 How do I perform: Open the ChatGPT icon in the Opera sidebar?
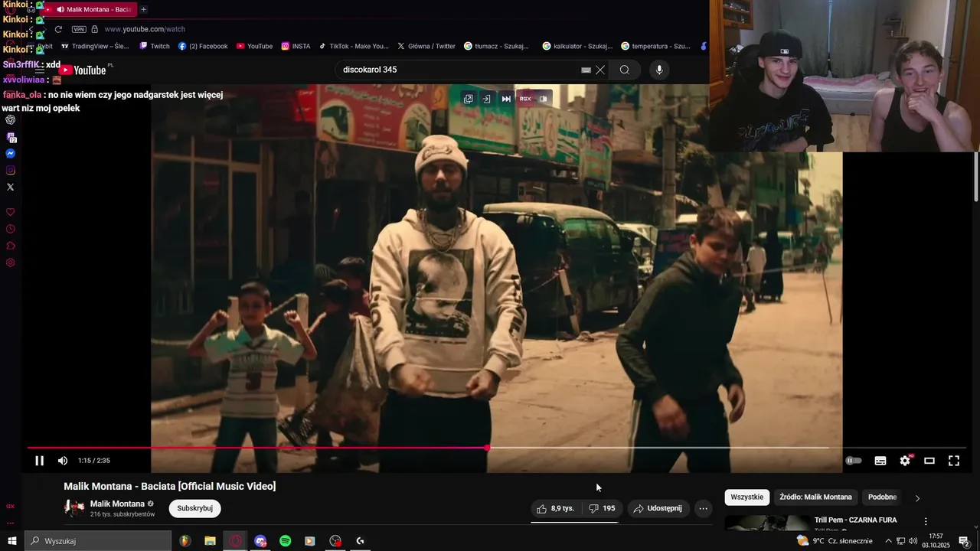click(x=11, y=120)
